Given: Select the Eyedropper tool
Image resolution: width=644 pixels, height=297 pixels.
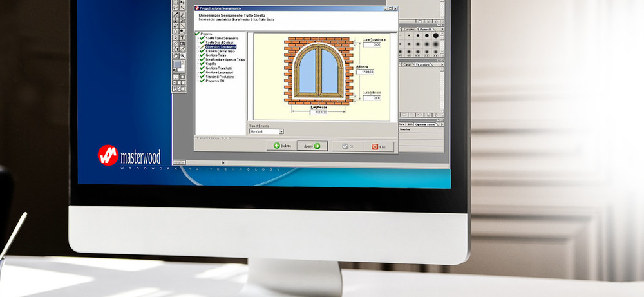Looking at the screenshot, I should coord(182,49).
